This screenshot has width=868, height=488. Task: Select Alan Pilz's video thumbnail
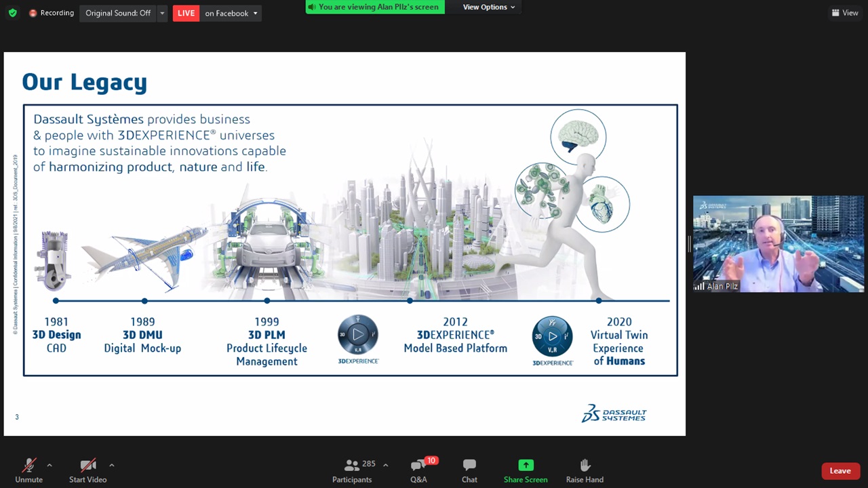coord(778,244)
